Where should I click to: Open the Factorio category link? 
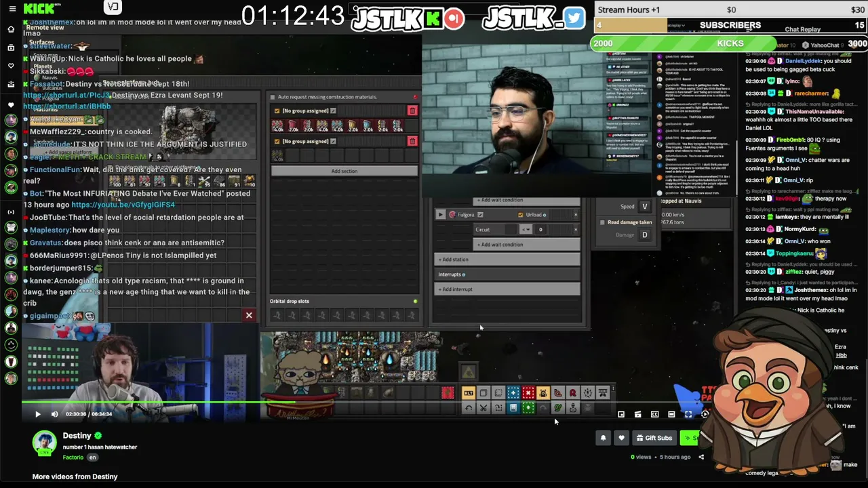pyautogui.click(x=73, y=457)
